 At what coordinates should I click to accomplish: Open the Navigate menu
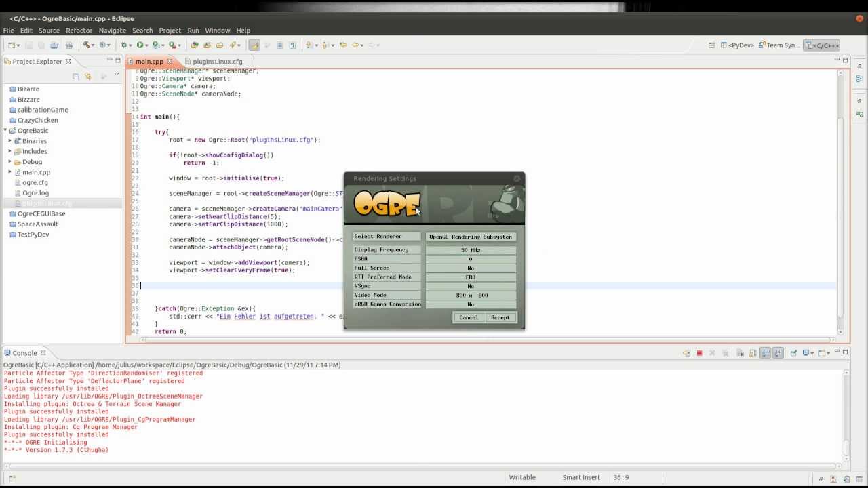coord(112,30)
